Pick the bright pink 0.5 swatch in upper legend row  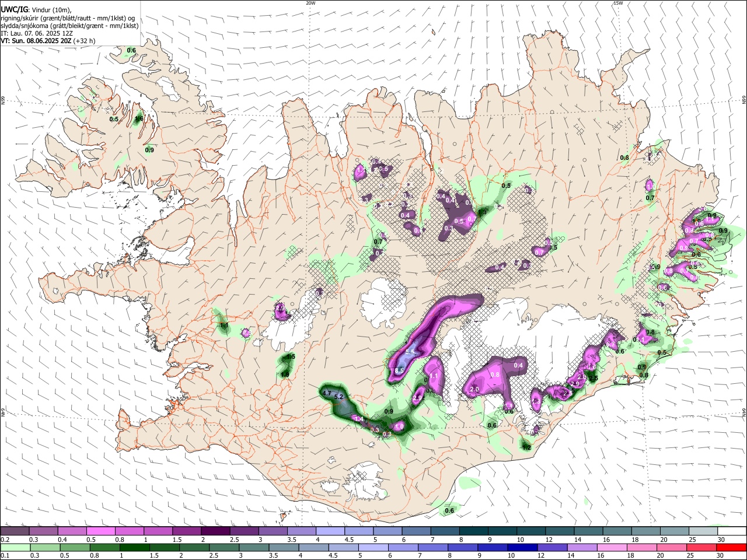point(100,531)
